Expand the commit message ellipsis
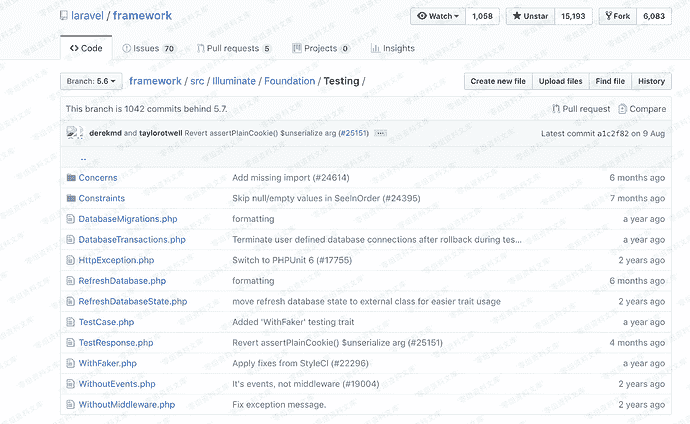 point(380,133)
